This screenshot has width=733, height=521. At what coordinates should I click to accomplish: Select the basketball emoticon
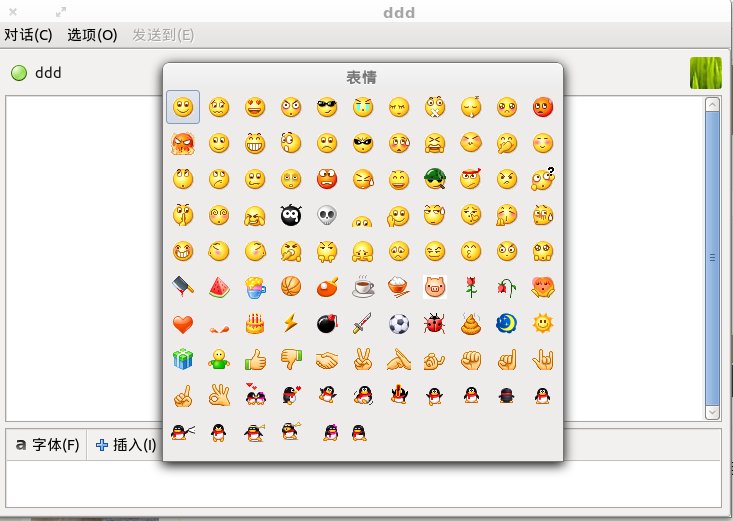click(x=291, y=286)
